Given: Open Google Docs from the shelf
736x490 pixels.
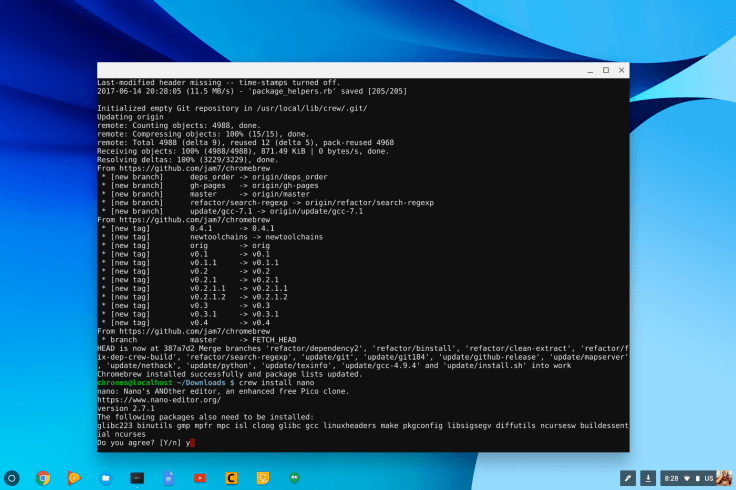Looking at the screenshot, I should (168, 478).
